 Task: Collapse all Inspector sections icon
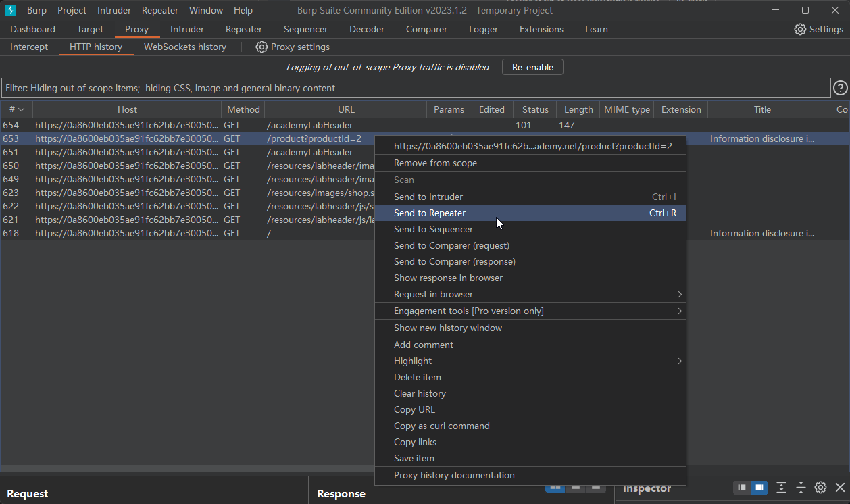click(801, 488)
